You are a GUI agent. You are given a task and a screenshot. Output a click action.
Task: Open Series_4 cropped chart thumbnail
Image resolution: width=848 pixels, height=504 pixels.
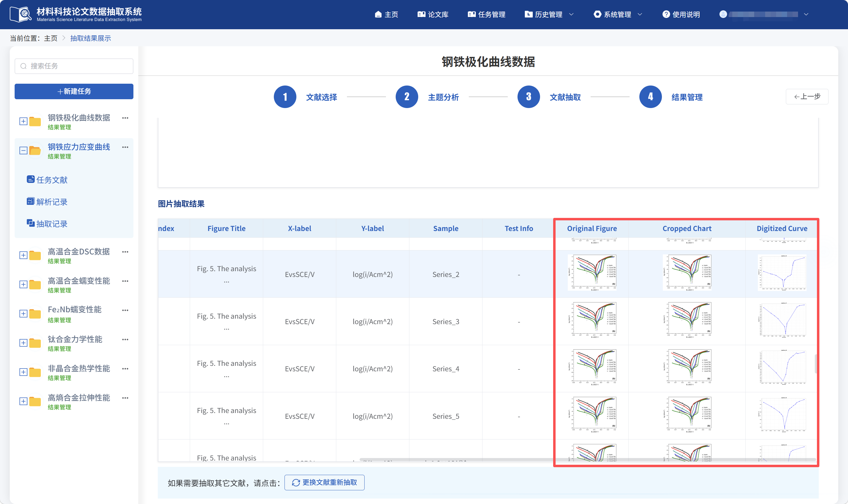687,367
